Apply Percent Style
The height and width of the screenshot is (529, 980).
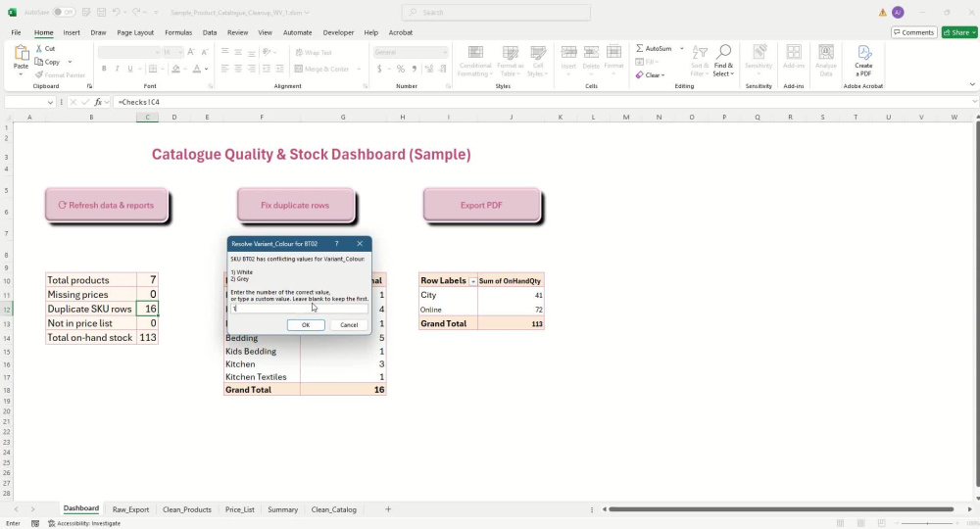click(x=401, y=69)
